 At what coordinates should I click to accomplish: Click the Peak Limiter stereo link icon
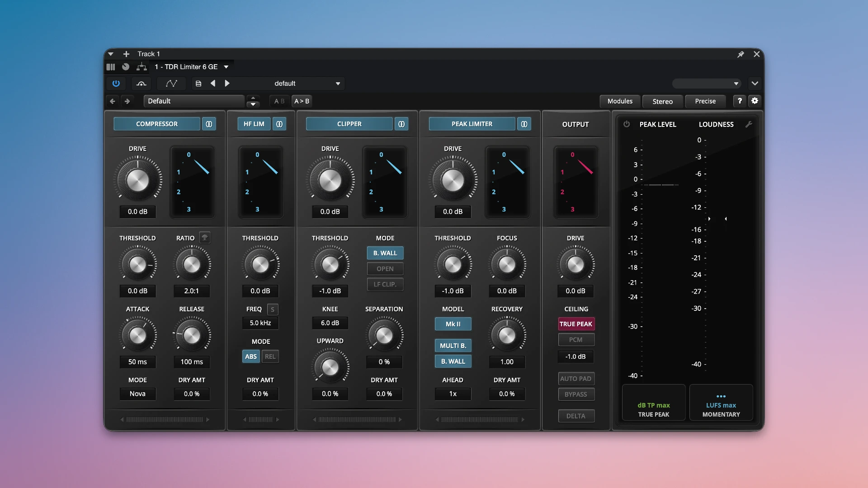pos(524,124)
